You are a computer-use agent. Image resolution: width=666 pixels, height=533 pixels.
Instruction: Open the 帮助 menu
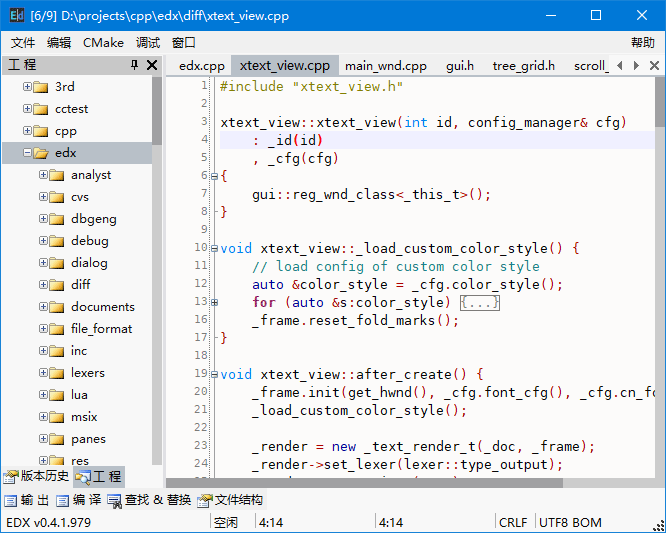click(x=643, y=43)
